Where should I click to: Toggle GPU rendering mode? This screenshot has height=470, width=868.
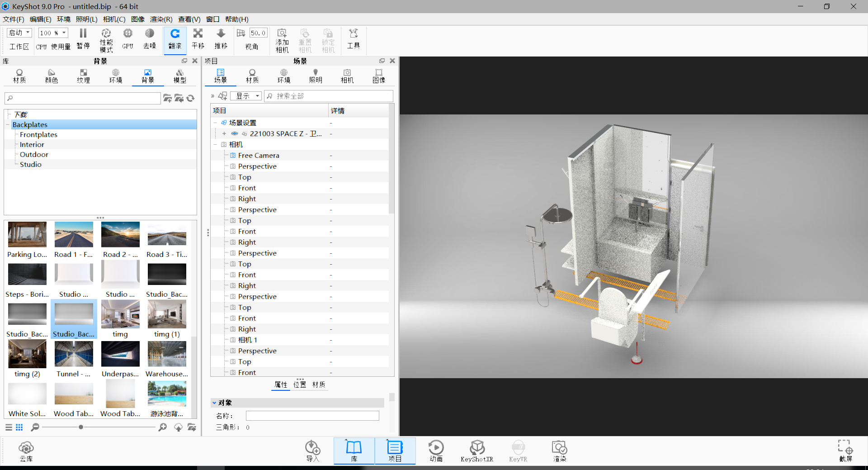pyautogui.click(x=128, y=39)
